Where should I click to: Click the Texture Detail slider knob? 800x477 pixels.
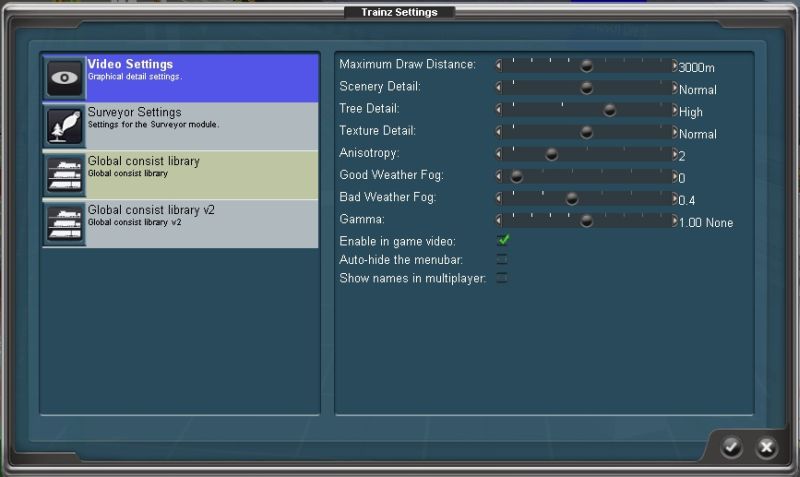[587, 132]
